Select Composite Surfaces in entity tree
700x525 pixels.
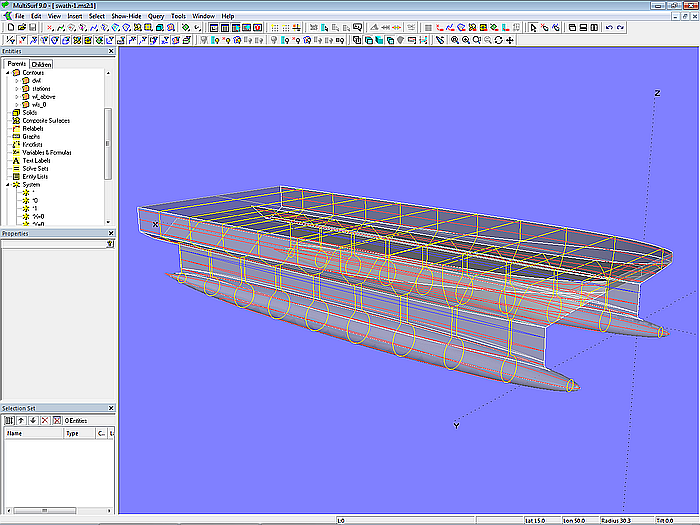point(44,121)
